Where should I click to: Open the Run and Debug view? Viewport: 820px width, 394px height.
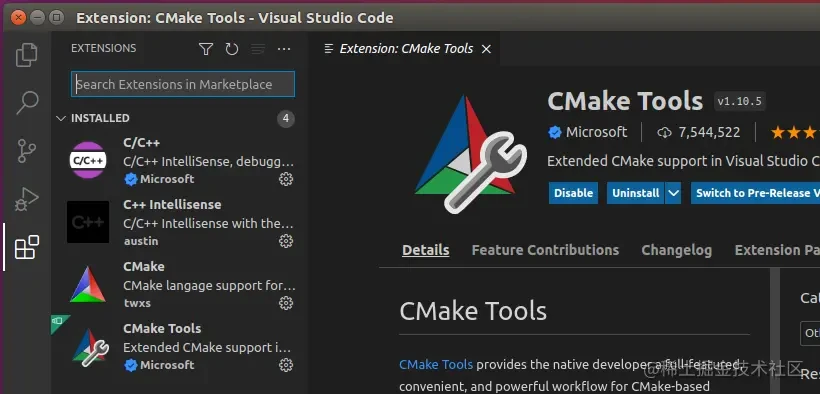click(27, 199)
